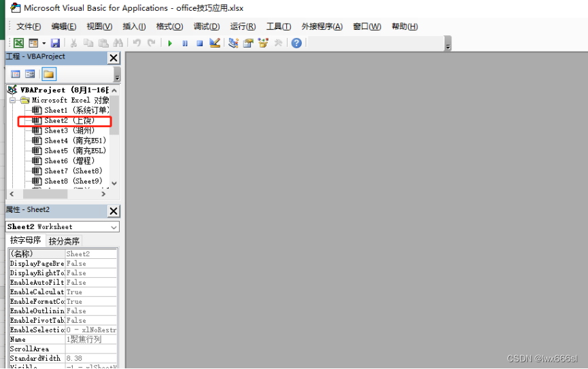588x369 pixels.
Task: Open the 调试(D) menu
Action: [x=207, y=27]
